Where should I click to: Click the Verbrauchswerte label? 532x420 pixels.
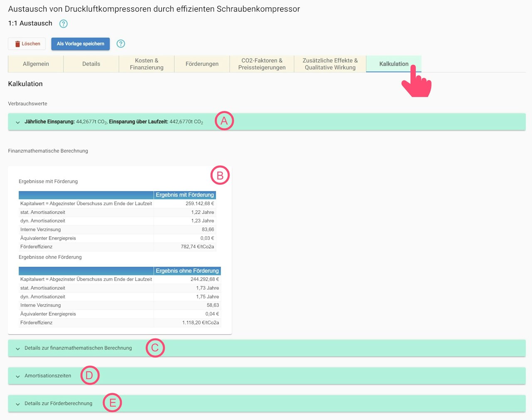click(27, 104)
